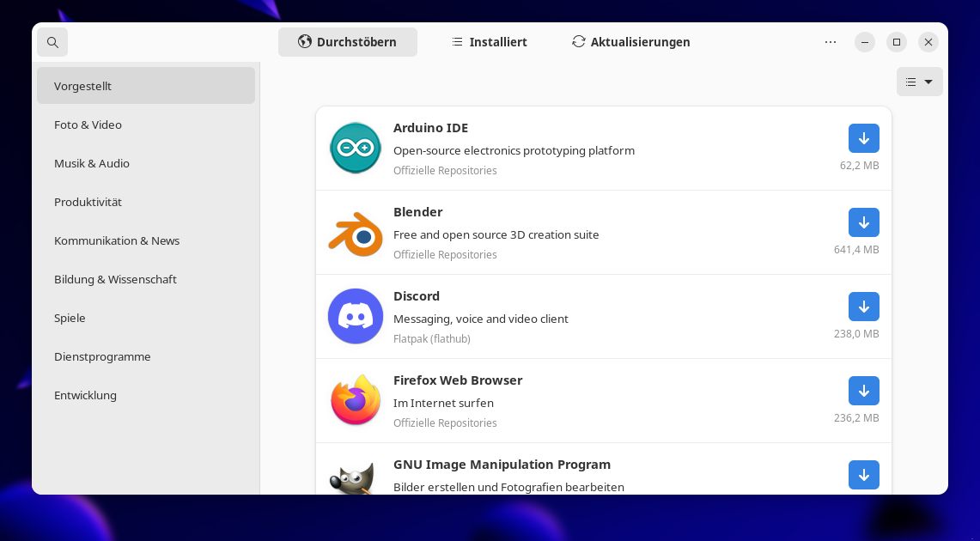Click the GIMP download arrow button
Image resolution: width=980 pixels, height=541 pixels.
coord(863,475)
